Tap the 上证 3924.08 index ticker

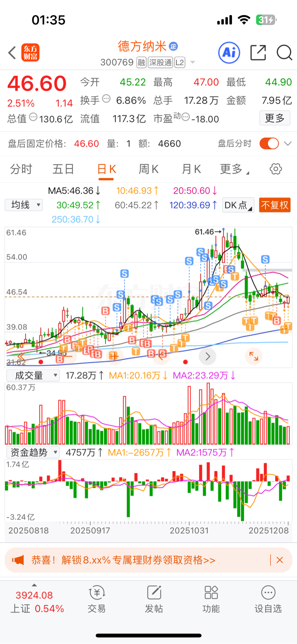(x=37, y=602)
